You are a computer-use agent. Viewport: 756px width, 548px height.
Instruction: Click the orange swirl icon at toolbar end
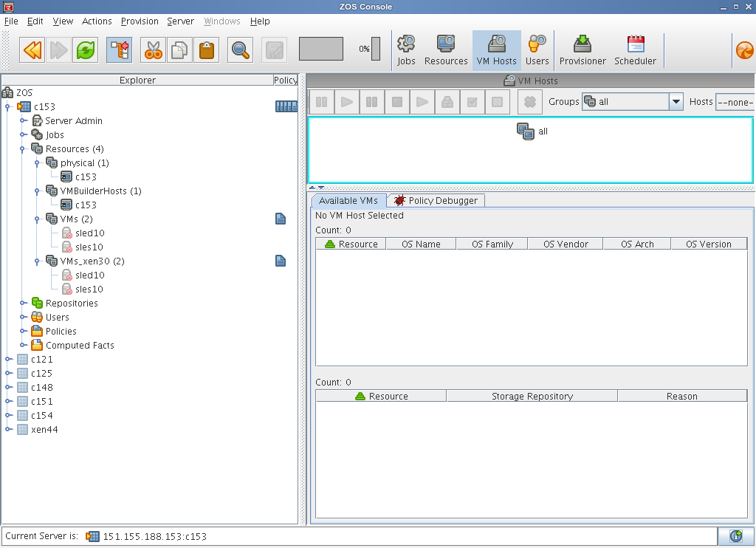tap(745, 50)
